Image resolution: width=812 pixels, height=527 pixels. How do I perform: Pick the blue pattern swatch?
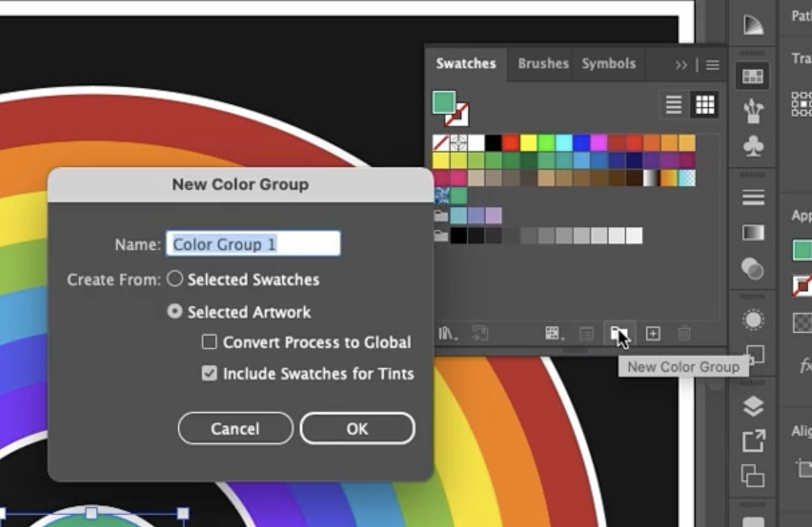pyautogui.click(x=441, y=196)
